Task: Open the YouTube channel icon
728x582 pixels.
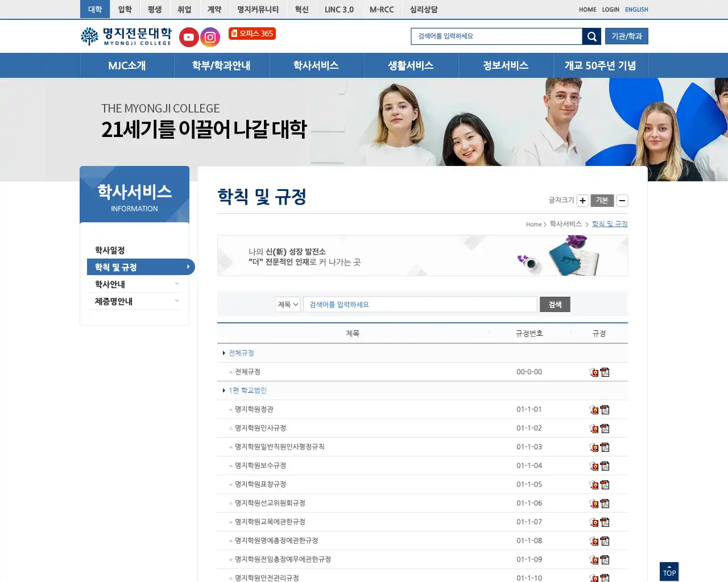Action: 189,38
